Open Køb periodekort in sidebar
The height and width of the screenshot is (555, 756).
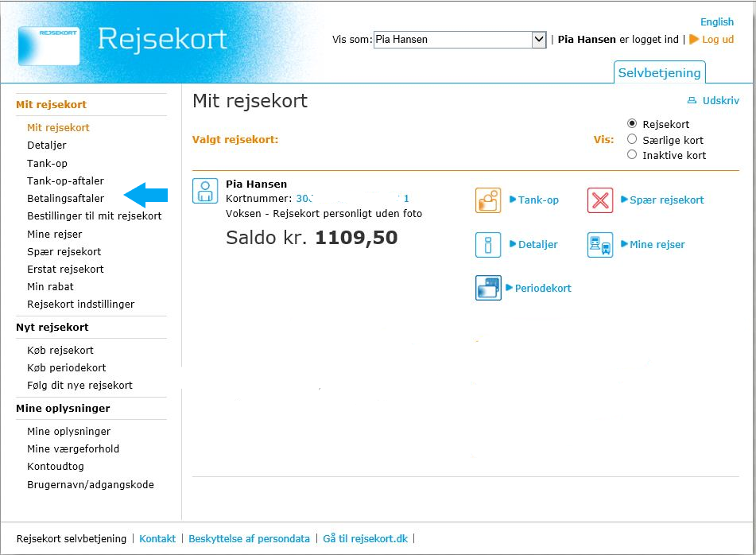coord(67,367)
